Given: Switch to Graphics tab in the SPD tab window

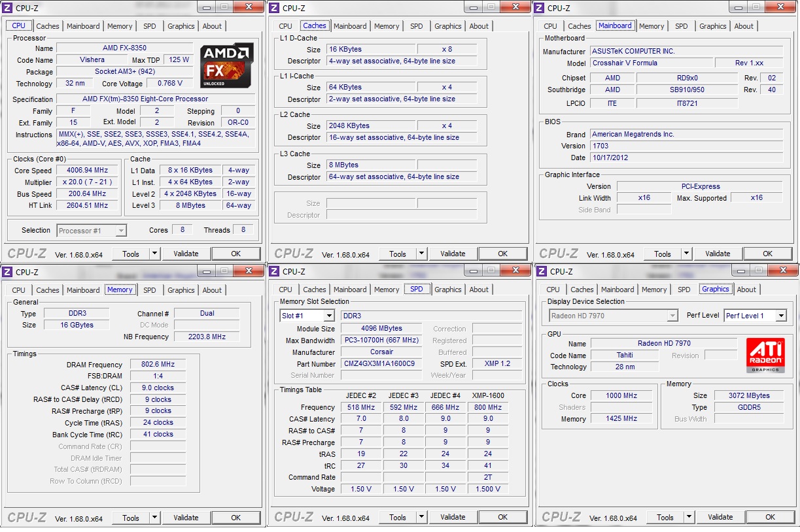Looking at the screenshot, I should (448, 290).
